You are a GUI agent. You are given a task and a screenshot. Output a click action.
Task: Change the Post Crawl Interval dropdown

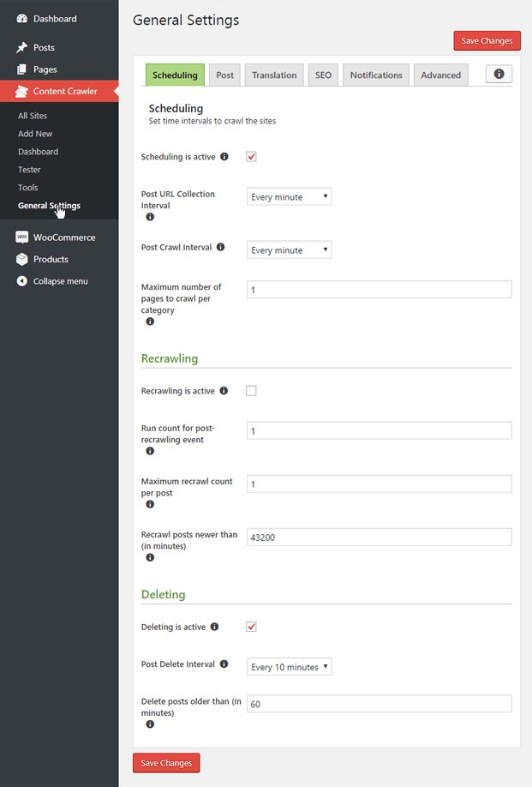pyautogui.click(x=289, y=249)
